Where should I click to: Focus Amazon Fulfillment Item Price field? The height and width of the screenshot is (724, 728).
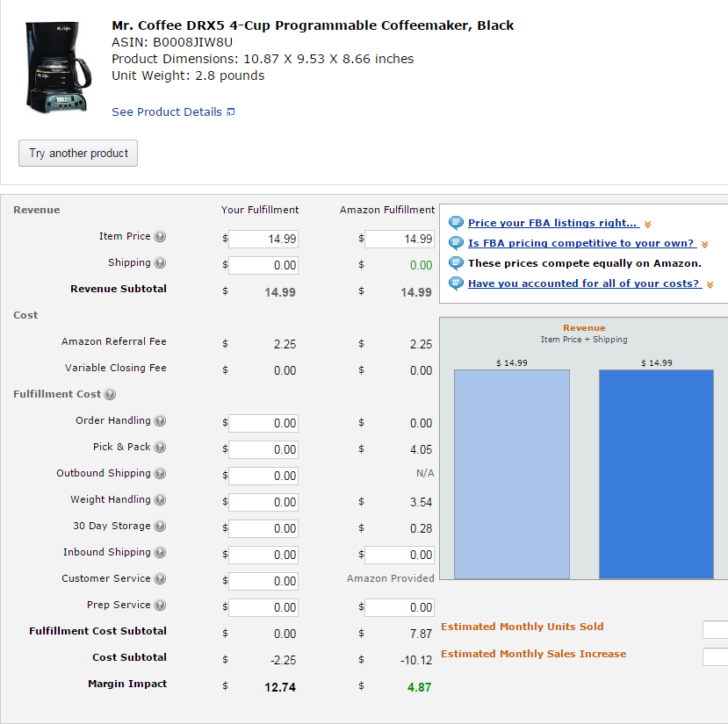tap(400, 239)
